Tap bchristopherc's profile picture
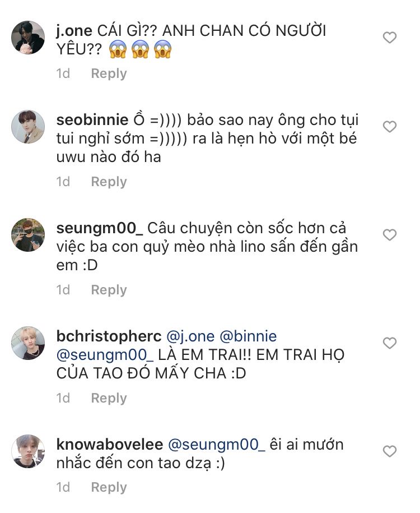This screenshot has width=420, height=513. click(28, 343)
